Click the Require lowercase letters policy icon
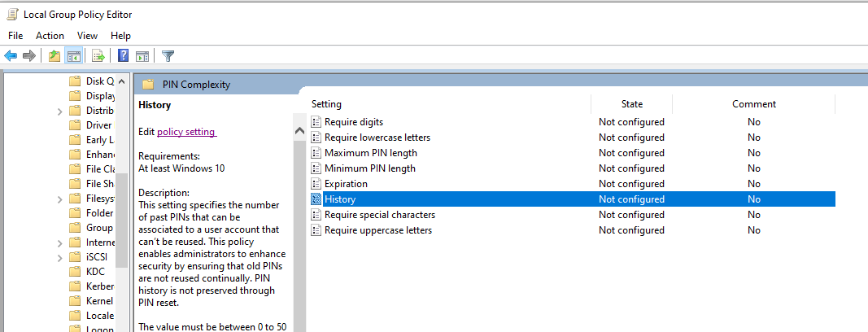Image resolution: width=868 pixels, height=332 pixels. click(x=316, y=138)
